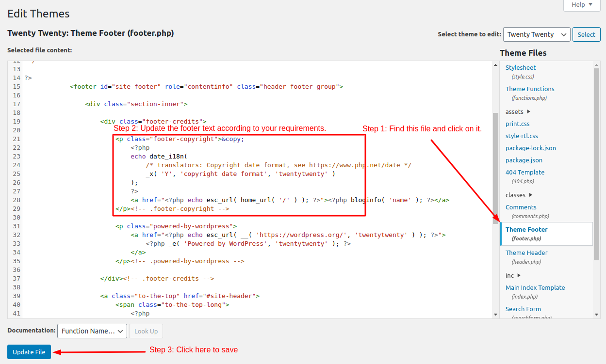Open package.json file
Screen dimensions: 606x364
pyautogui.click(x=524, y=160)
